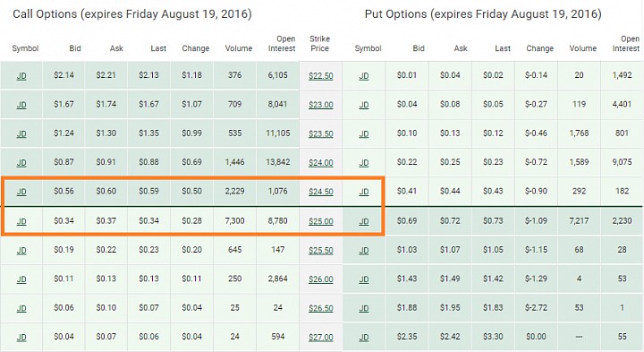The height and width of the screenshot is (352, 644).
Task: Open the $23.00 strike price link
Action: 321,105
